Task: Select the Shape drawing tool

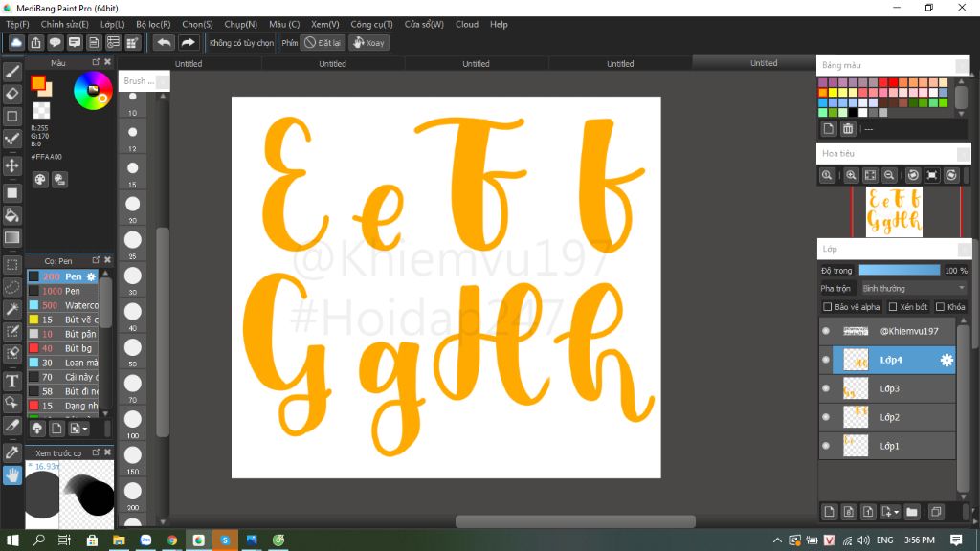Action: pos(11,116)
